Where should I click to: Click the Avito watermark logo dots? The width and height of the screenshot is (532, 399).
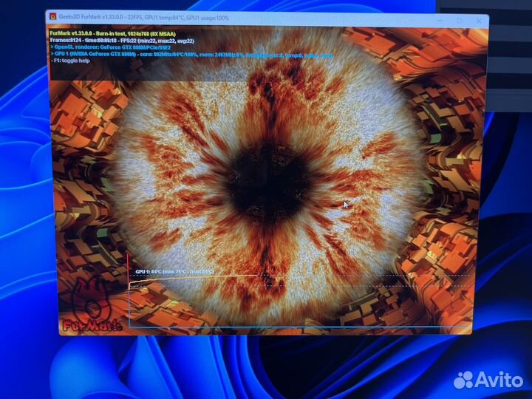[x=464, y=380]
